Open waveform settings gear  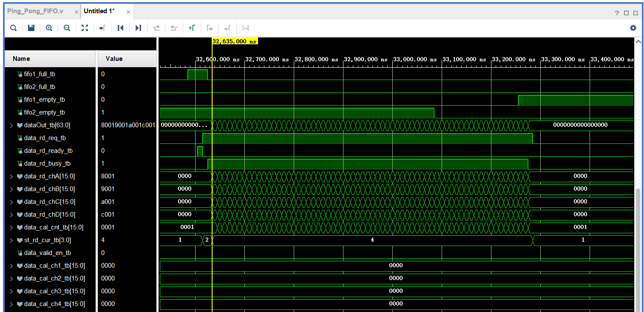click(x=633, y=28)
